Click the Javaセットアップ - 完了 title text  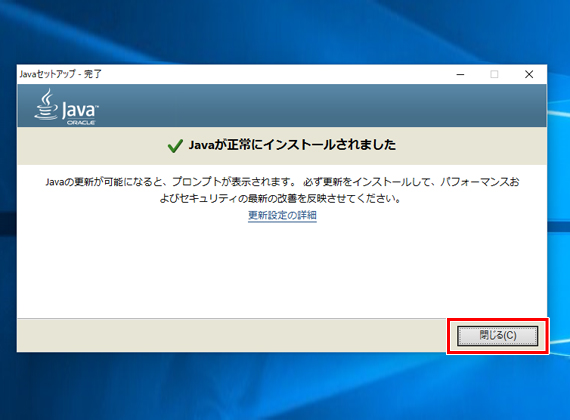tap(60, 74)
